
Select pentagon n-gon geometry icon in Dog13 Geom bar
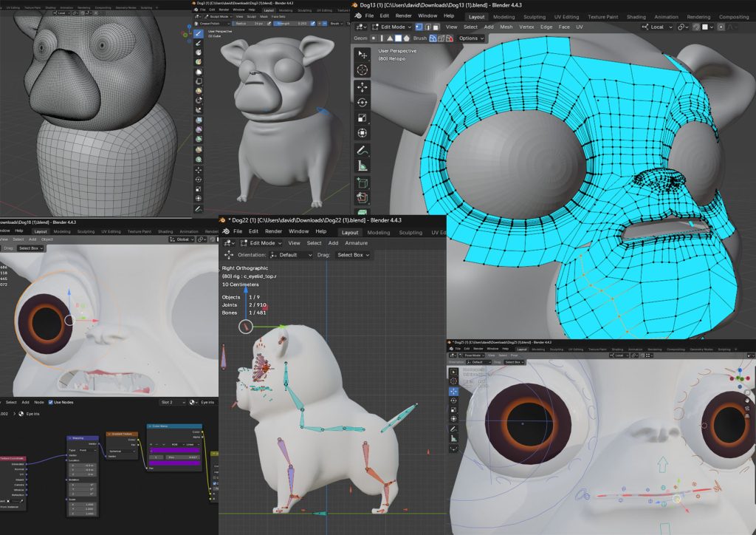click(406, 38)
